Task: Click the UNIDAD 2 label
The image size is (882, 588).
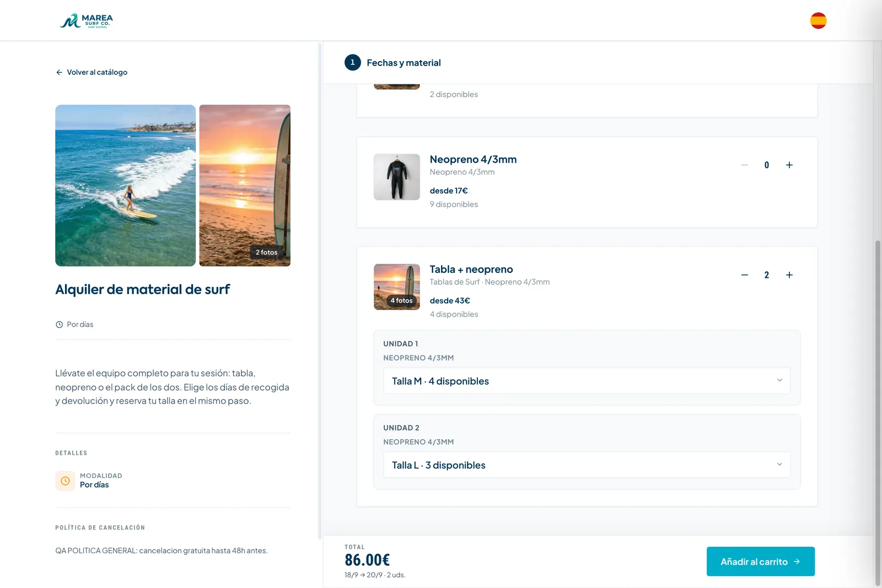Action: pos(401,428)
